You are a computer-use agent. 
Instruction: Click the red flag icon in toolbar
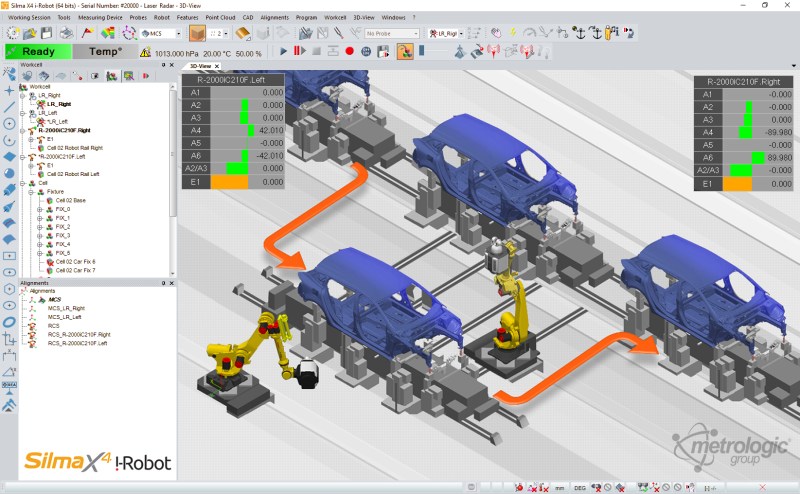point(87,33)
